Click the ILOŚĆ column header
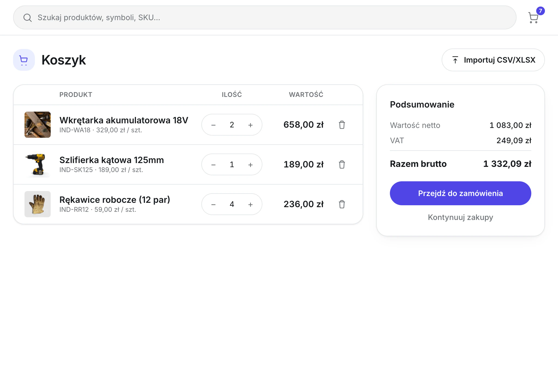 click(232, 94)
